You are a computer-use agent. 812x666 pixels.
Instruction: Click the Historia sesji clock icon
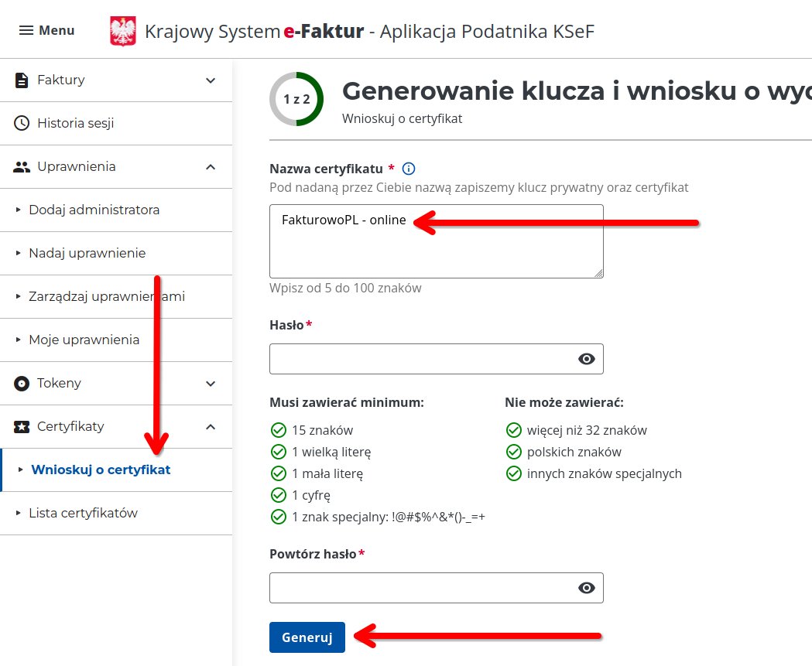tap(22, 123)
